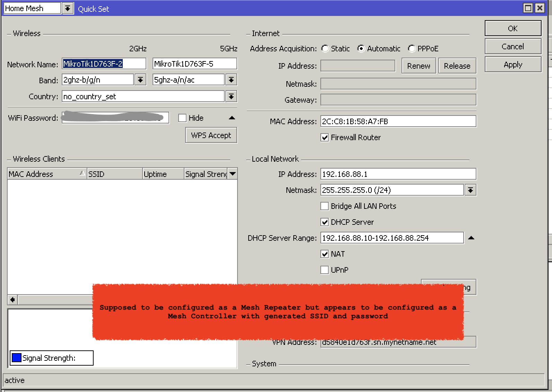The width and height of the screenshot is (552, 392).
Task: Edit the 2GHz Network Name field
Action: [x=104, y=64]
